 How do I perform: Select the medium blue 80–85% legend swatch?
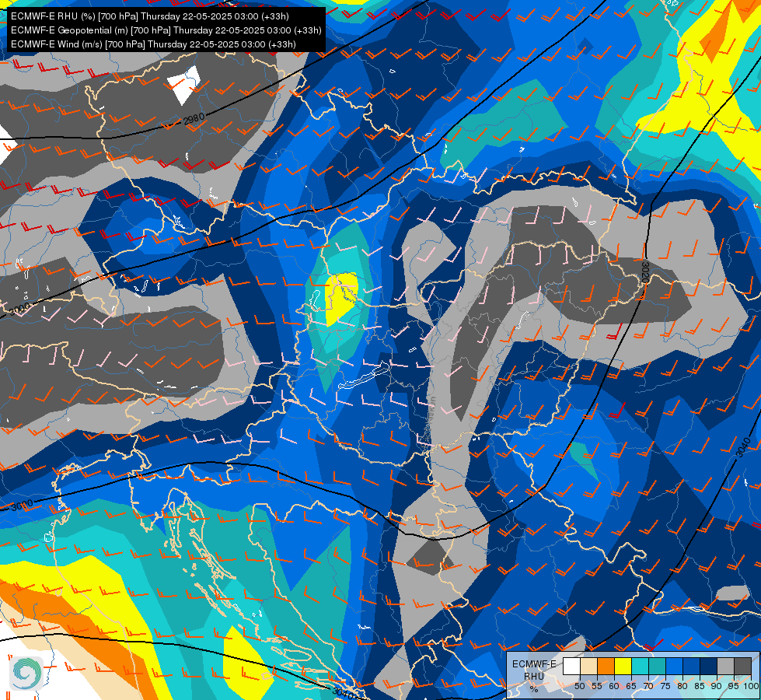pos(691,666)
